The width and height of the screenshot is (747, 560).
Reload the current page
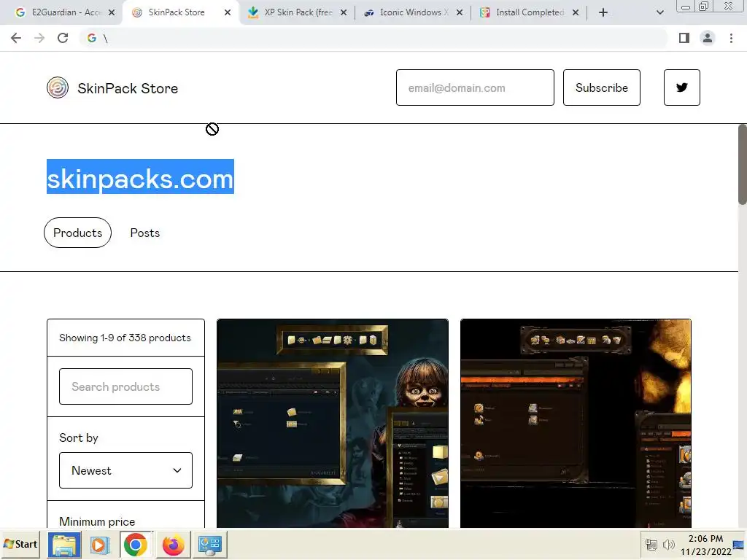63,38
